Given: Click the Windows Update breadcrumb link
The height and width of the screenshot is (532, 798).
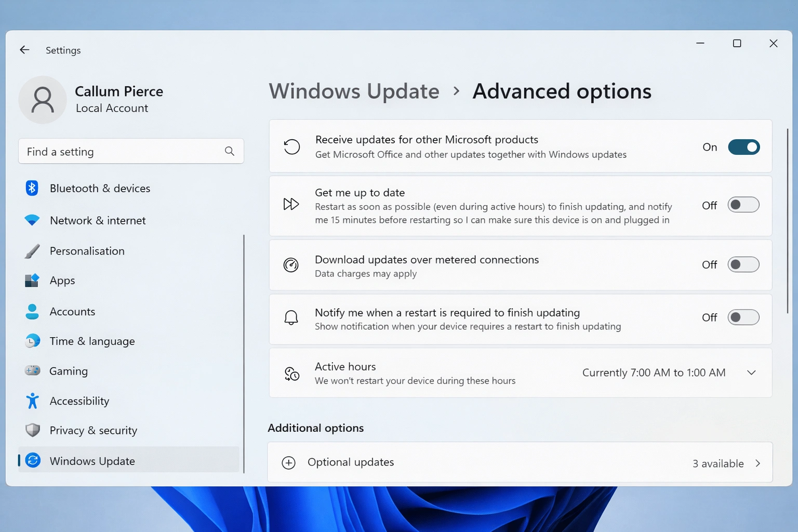Looking at the screenshot, I should pyautogui.click(x=354, y=91).
